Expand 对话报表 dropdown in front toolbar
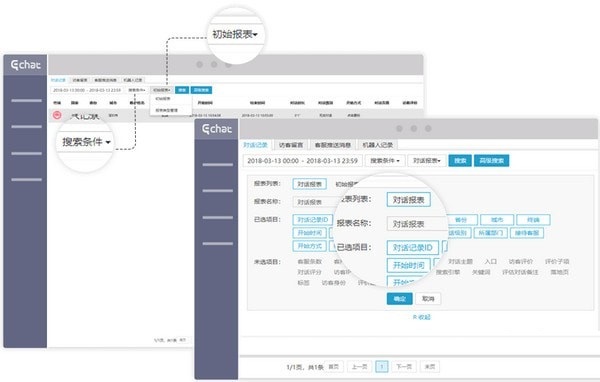 pos(427,161)
